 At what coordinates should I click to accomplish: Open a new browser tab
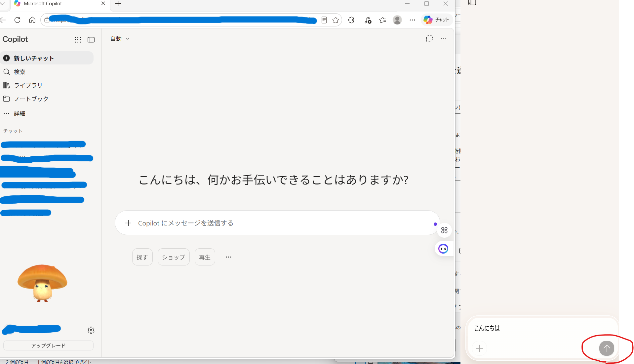[118, 4]
